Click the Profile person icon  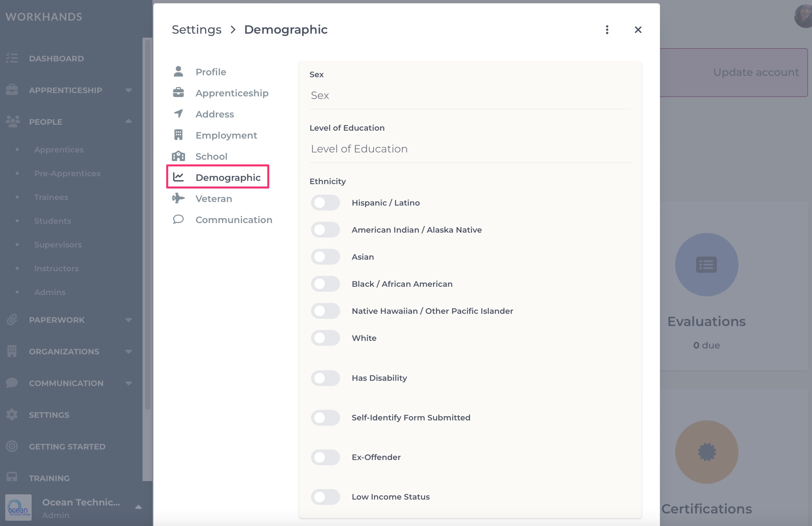pyautogui.click(x=178, y=72)
